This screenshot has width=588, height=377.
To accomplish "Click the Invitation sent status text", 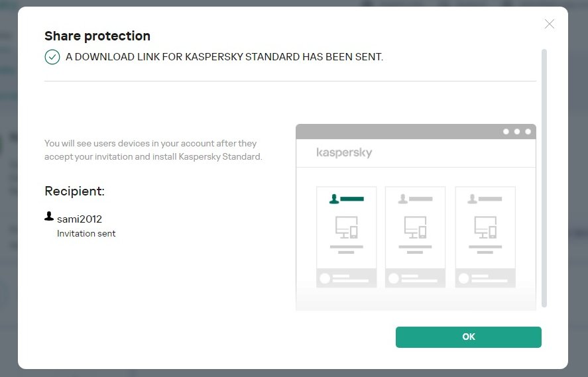I will [86, 233].
